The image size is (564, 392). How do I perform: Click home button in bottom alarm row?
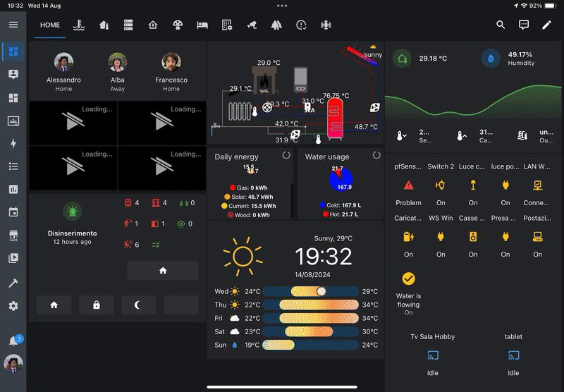[x=54, y=305]
